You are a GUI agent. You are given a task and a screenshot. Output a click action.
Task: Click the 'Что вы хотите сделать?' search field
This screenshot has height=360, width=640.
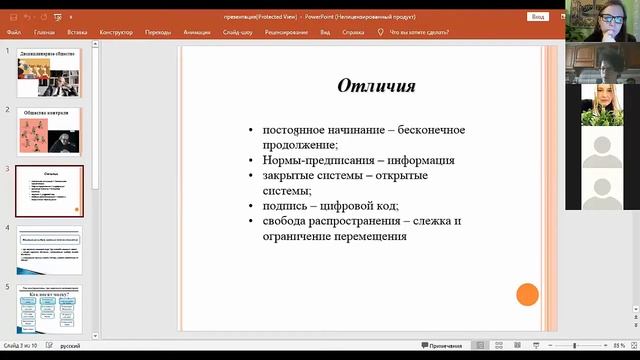[x=419, y=32]
